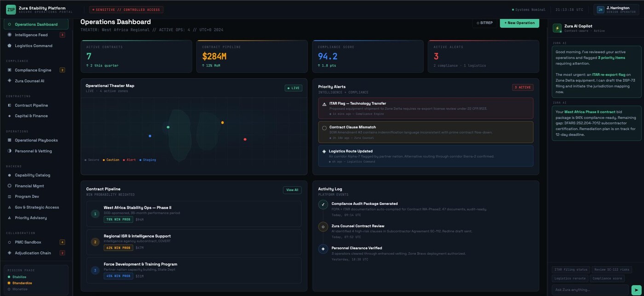Click the orange caution zone marker on map
Viewport: 644px width, 296px height.
[222, 123]
